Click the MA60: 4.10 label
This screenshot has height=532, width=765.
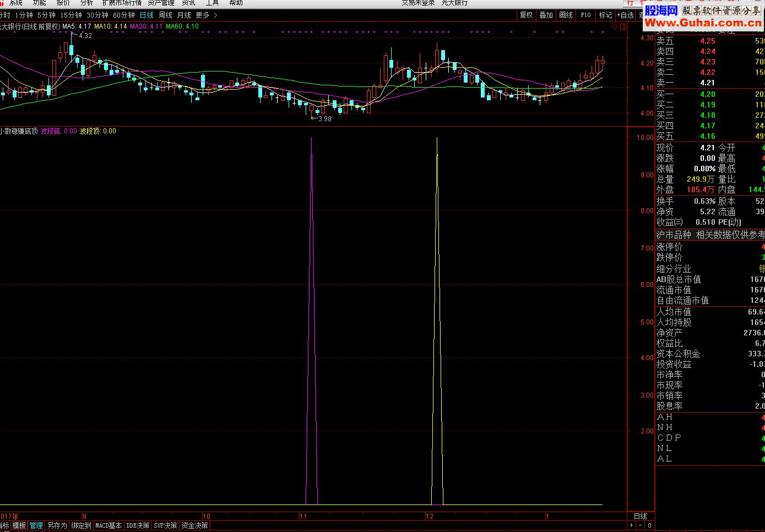click(x=182, y=26)
